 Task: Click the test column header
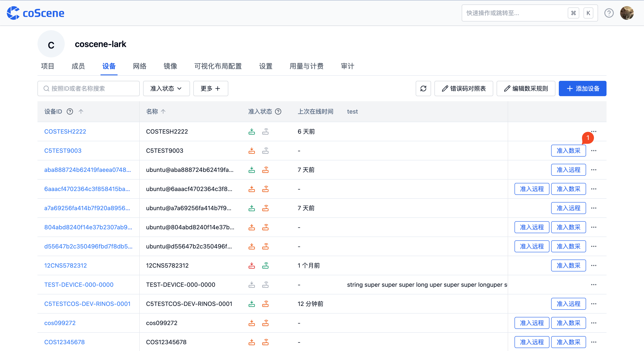click(x=352, y=111)
